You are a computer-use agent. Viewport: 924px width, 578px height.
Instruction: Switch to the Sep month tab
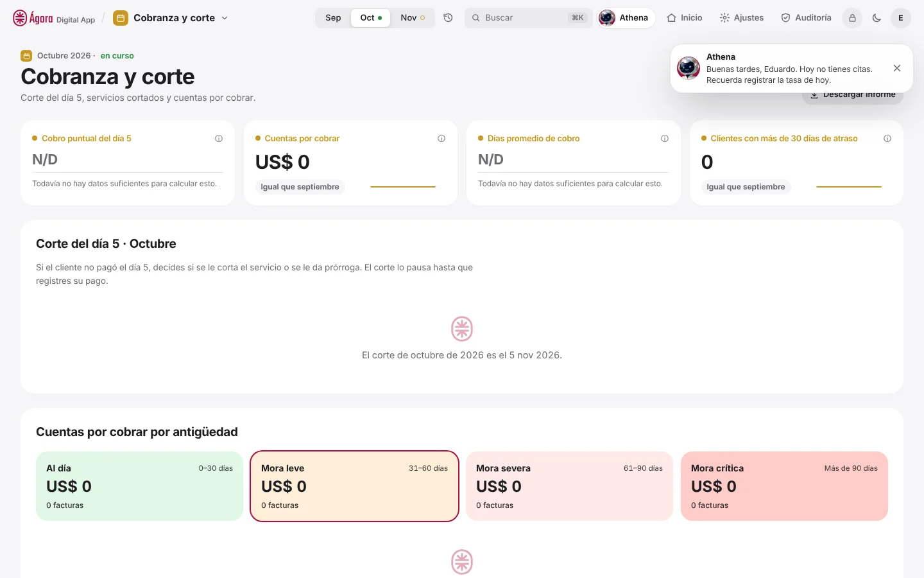click(333, 18)
